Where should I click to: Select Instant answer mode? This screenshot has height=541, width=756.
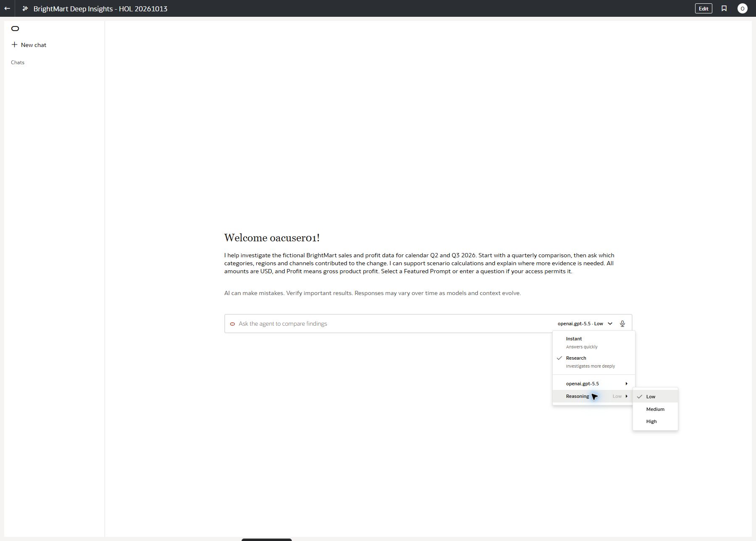(593, 342)
